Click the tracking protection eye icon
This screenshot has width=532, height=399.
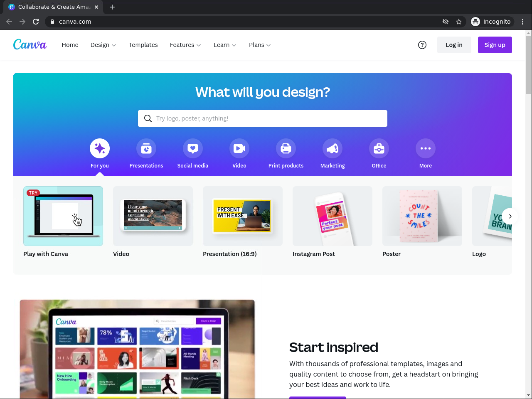[446, 22]
